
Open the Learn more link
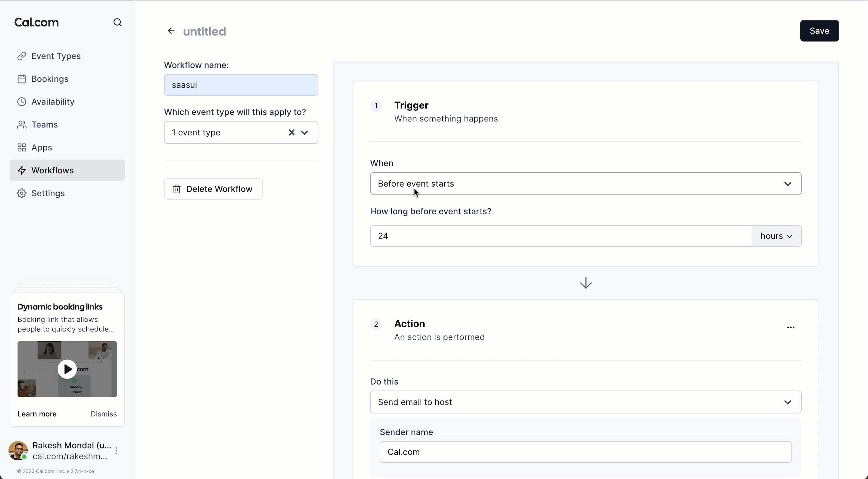pos(37,413)
